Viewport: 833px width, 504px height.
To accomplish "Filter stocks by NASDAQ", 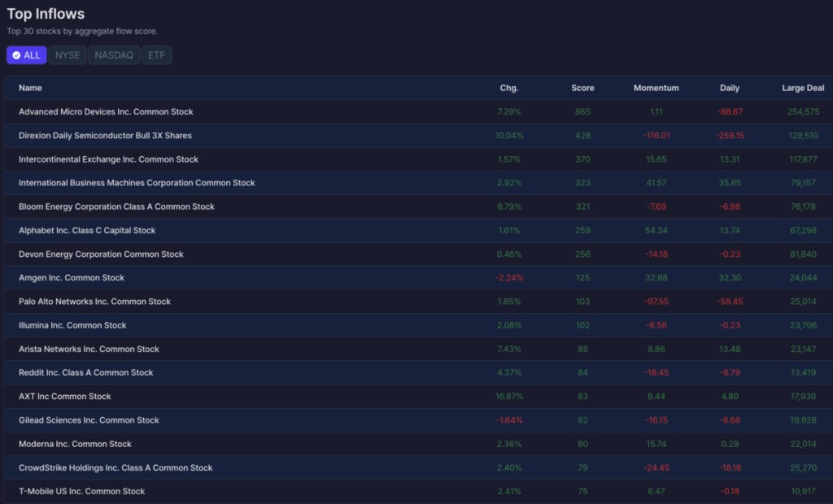I will pyautogui.click(x=114, y=55).
